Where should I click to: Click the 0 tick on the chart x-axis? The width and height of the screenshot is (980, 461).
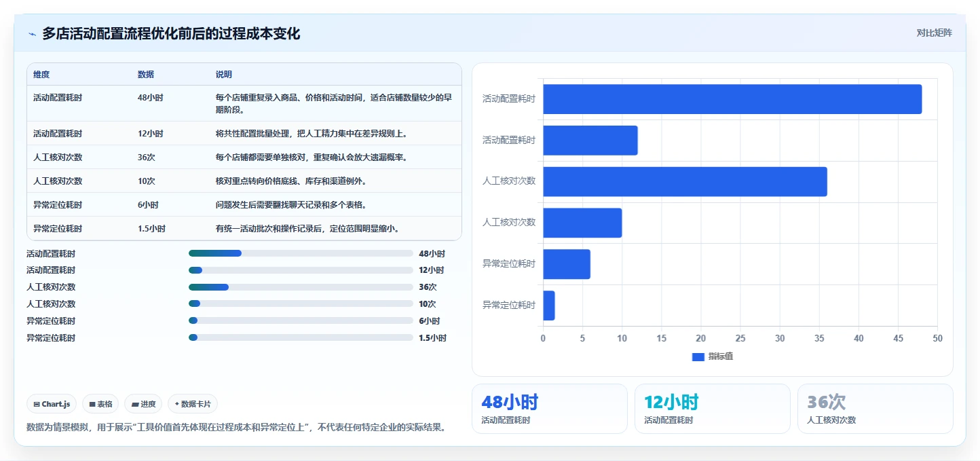click(543, 338)
